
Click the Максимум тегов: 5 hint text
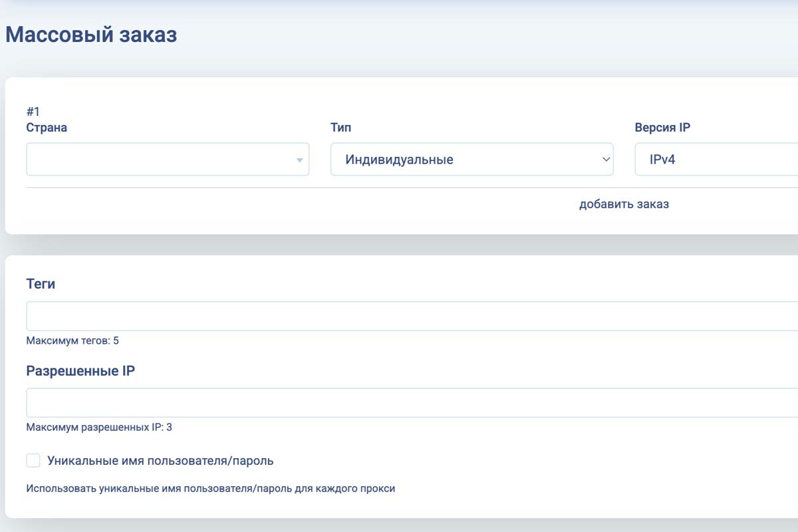coord(72,340)
